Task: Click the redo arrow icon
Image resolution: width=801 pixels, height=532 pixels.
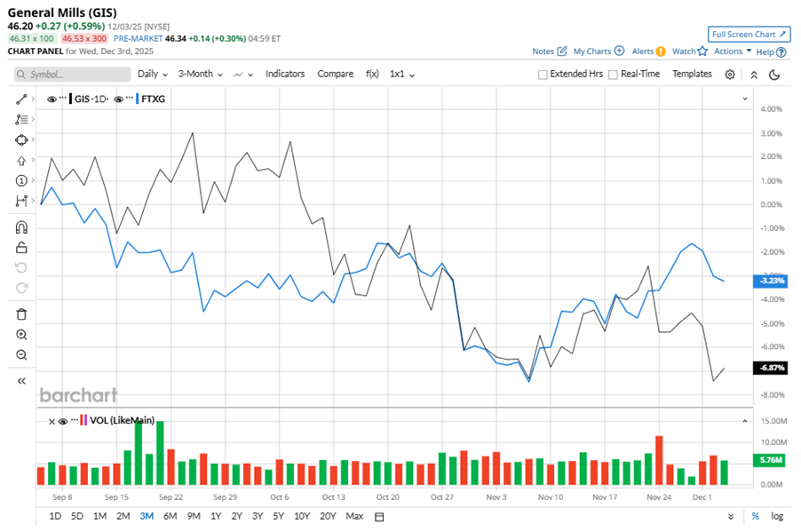Action: tap(21, 289)
